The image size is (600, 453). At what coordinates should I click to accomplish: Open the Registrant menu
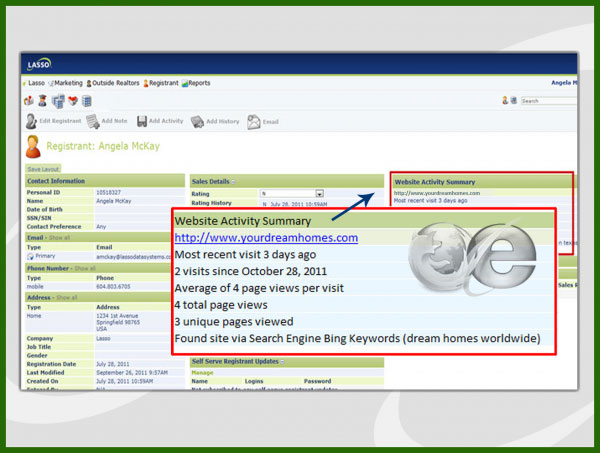coord(164,83)
